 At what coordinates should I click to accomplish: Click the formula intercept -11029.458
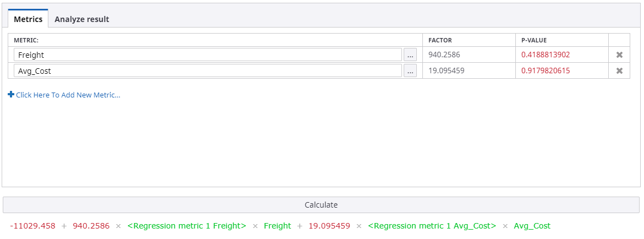click(32, 226)
